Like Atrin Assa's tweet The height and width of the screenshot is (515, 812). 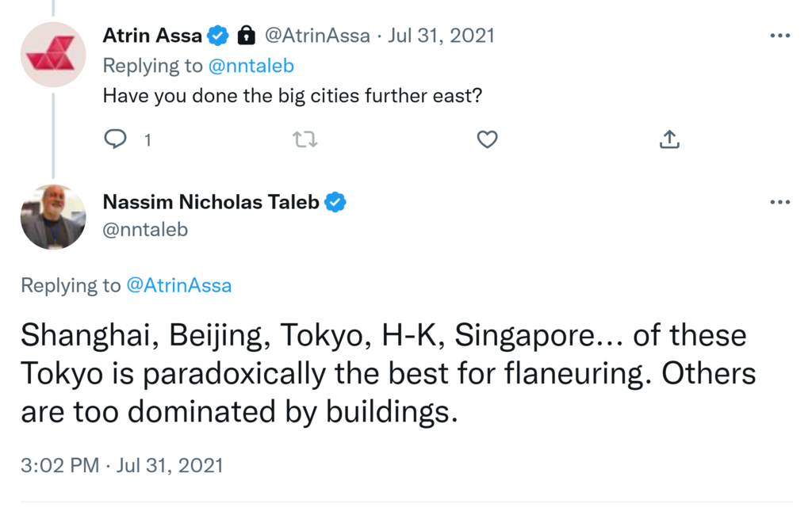[487, 140]
